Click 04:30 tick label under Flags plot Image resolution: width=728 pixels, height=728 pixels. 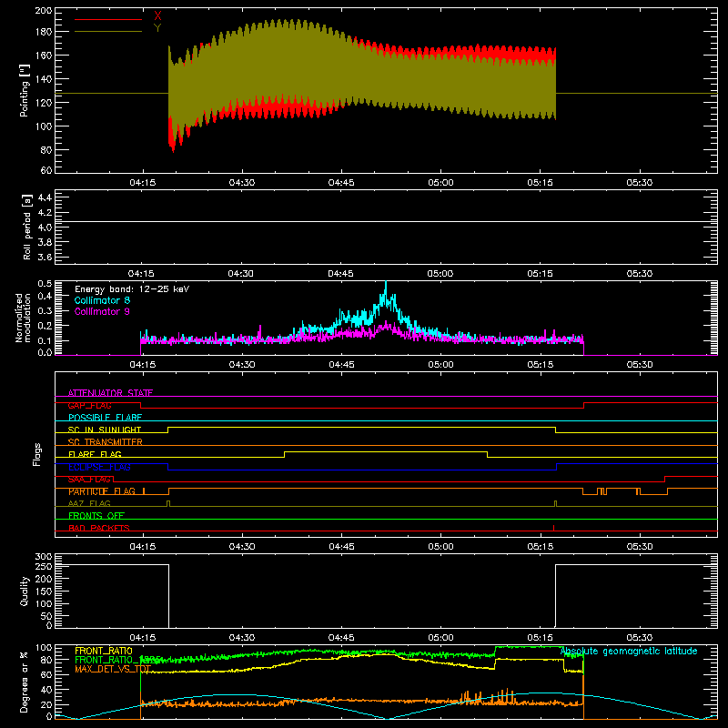[242, 547]
